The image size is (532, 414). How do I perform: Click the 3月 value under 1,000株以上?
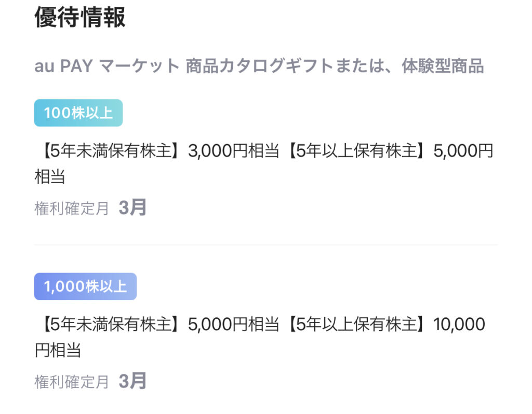tap(132, 381)
